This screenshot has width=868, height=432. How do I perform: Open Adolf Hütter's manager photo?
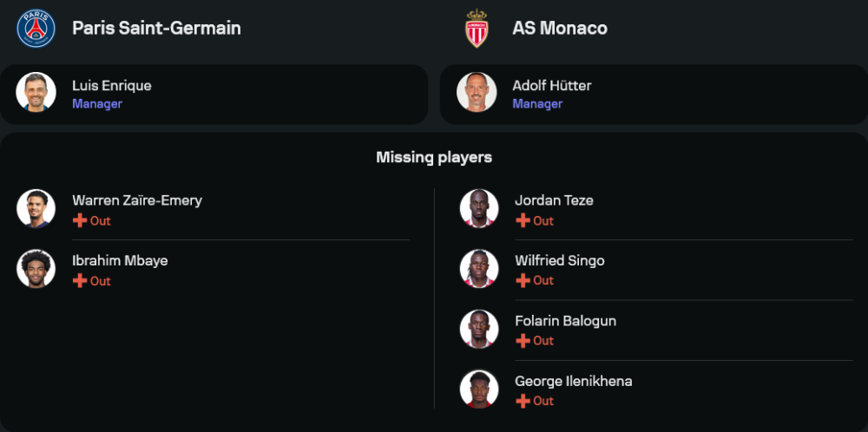click(477, 92)
